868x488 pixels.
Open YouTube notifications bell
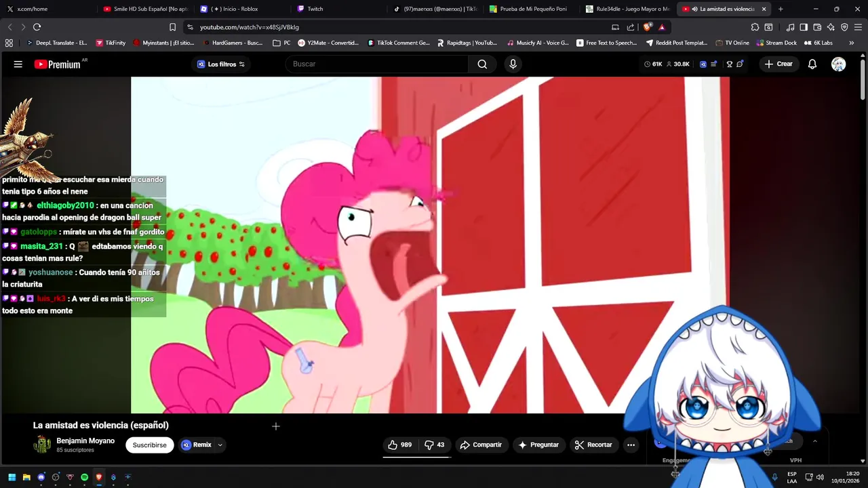pos(812,64)
